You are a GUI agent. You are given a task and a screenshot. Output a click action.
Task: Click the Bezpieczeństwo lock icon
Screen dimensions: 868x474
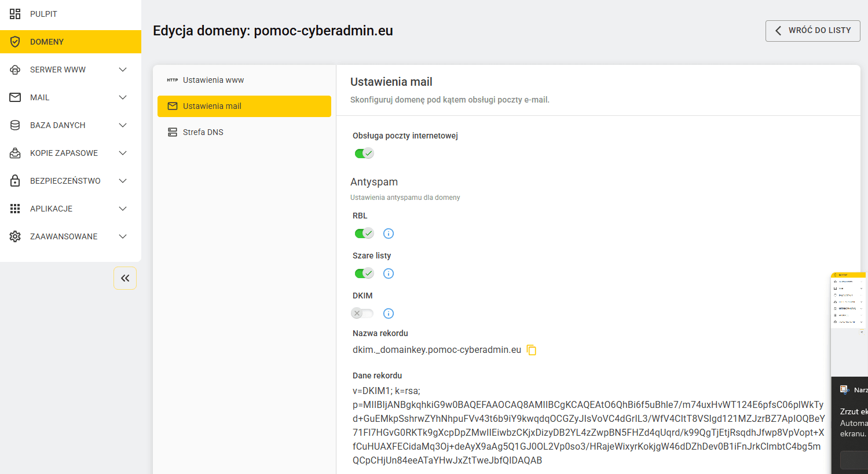pyautogui.click(x=15, y=181)
